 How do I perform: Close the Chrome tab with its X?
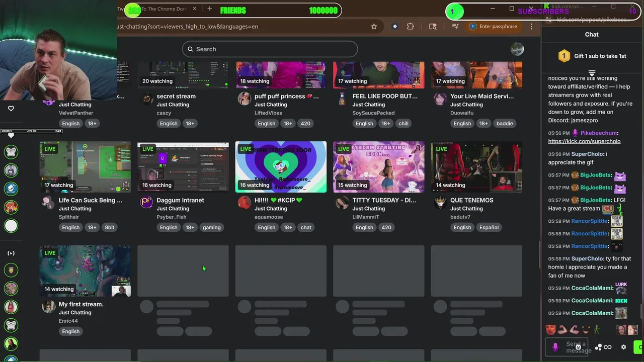(x=194, y=9)
